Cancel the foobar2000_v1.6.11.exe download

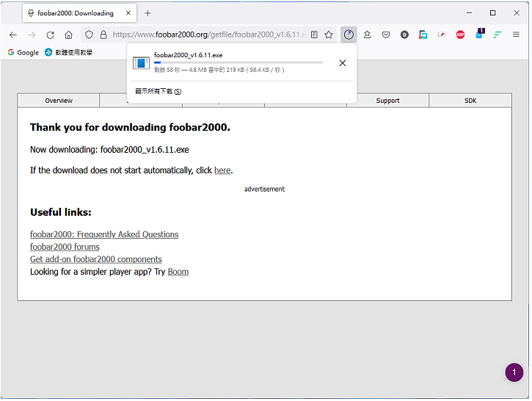[x=343, y=63]
